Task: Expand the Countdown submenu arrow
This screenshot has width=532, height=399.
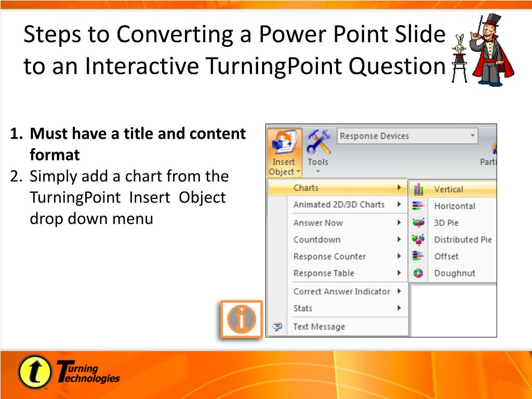Action: click(x=399, y=239)
